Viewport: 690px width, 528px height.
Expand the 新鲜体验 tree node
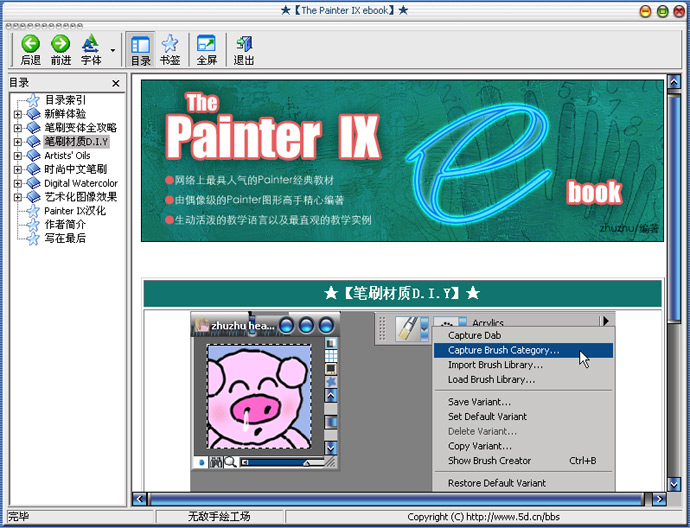[x=17, y=114]
